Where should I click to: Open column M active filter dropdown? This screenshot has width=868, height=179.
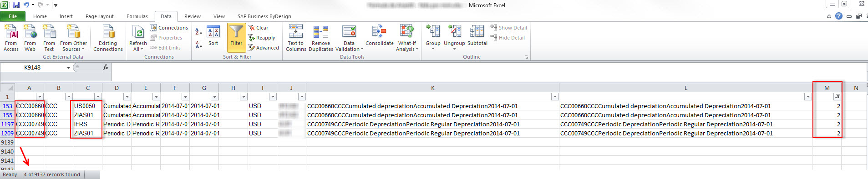[837, 97]
